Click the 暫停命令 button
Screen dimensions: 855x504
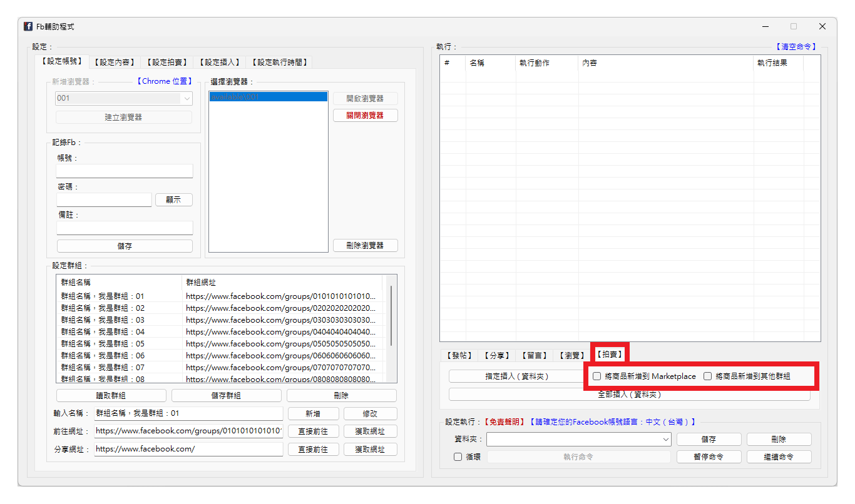[x=709, y=457]
